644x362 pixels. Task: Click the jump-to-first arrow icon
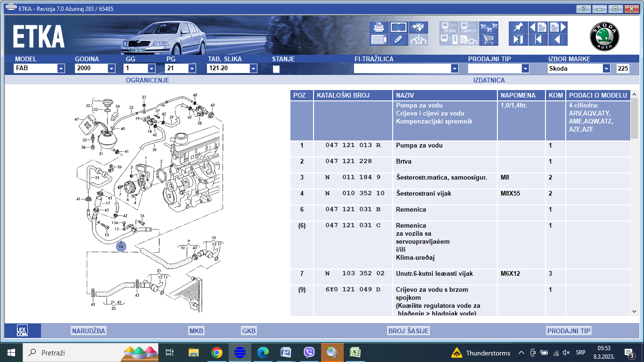[538, 40]
